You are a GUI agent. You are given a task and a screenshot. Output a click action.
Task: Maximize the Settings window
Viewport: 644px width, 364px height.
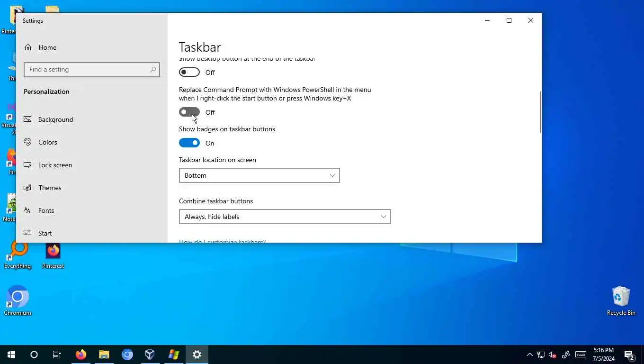point(509,20)
